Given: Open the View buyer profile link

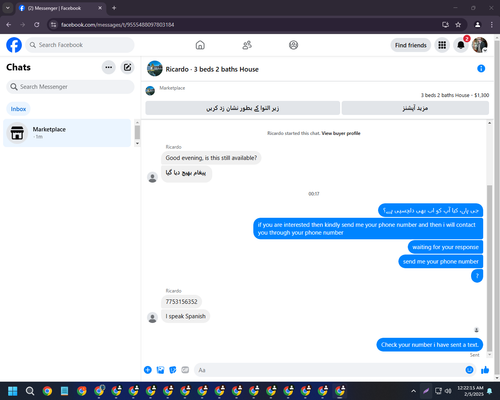Looking at the screenshot, I should [x=341, y=133].
